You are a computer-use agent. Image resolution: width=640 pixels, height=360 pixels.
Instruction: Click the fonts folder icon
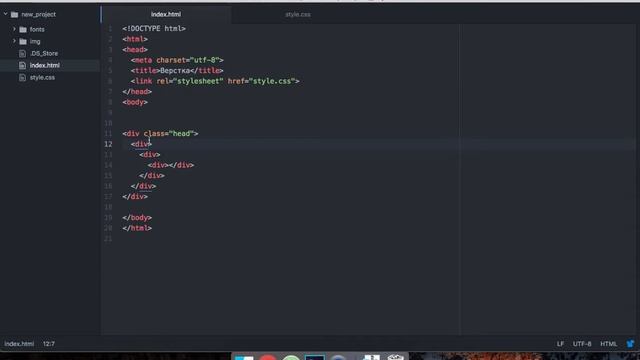point(23,29)
